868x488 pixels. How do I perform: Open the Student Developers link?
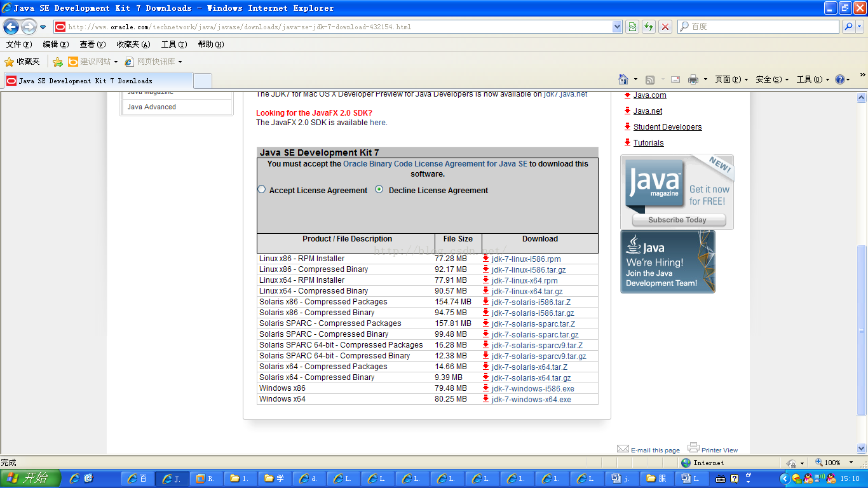pos(667,126)
